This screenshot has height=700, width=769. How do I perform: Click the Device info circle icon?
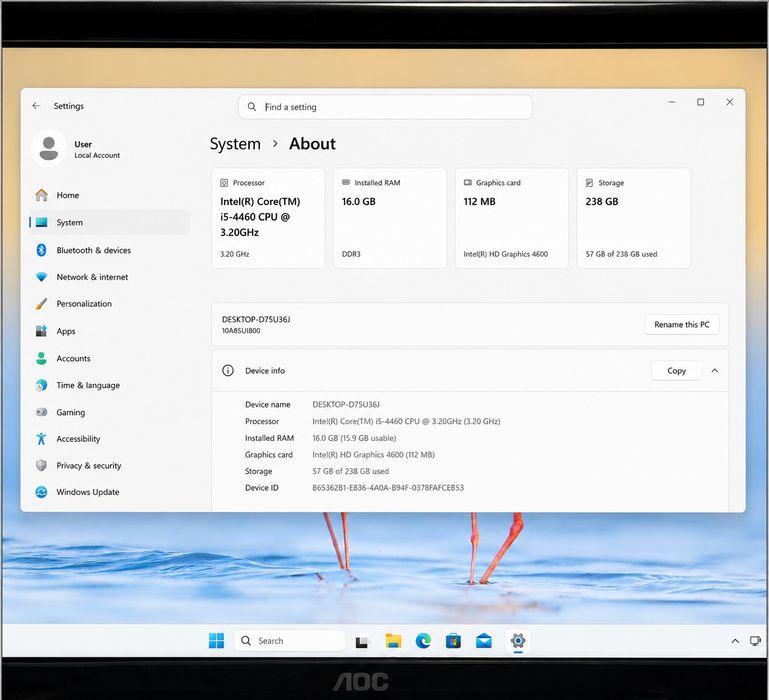228,370
